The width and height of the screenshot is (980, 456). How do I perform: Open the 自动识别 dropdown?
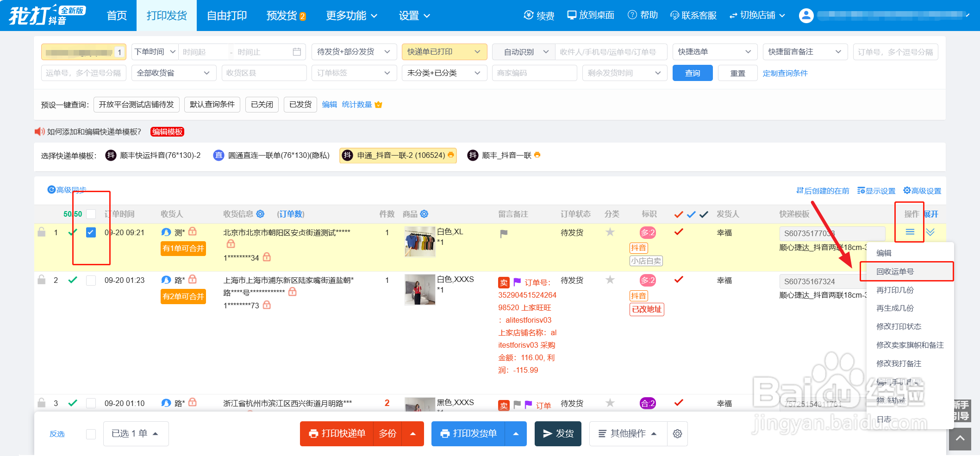click(524, 52)
